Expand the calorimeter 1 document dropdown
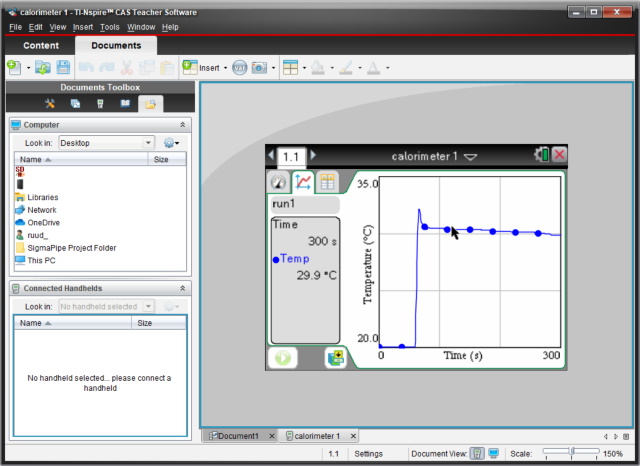This screenshot has width=640, height=466. [x=471, y=157]
